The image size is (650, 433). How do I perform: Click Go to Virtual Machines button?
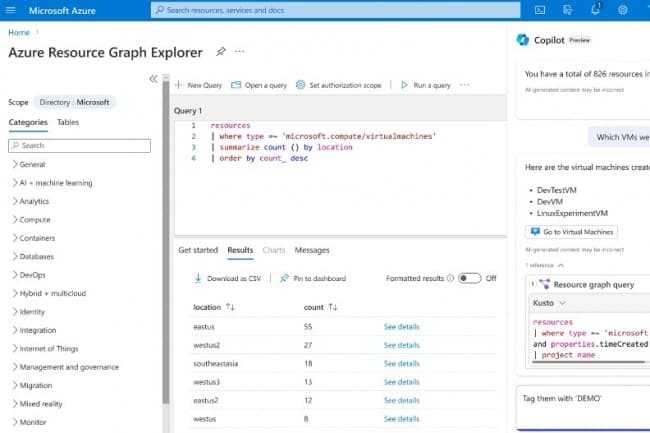(571, 232)
